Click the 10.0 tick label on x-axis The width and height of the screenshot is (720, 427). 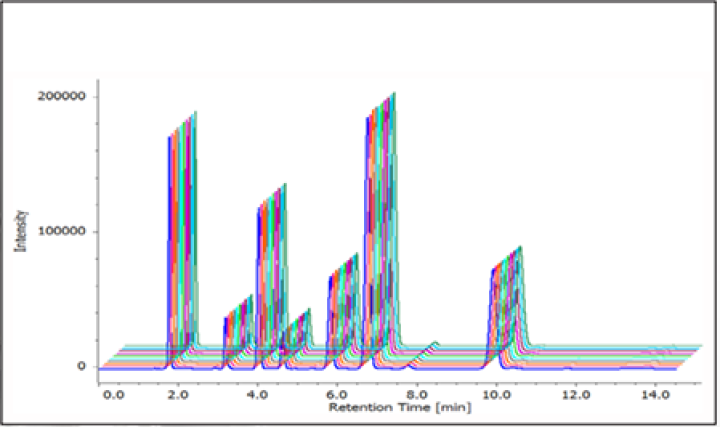pyautogui.click(x=495, y=393)
